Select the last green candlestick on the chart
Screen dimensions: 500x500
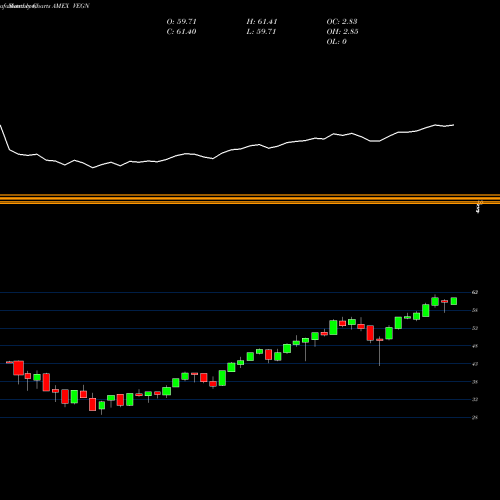(x=454, y=301)
